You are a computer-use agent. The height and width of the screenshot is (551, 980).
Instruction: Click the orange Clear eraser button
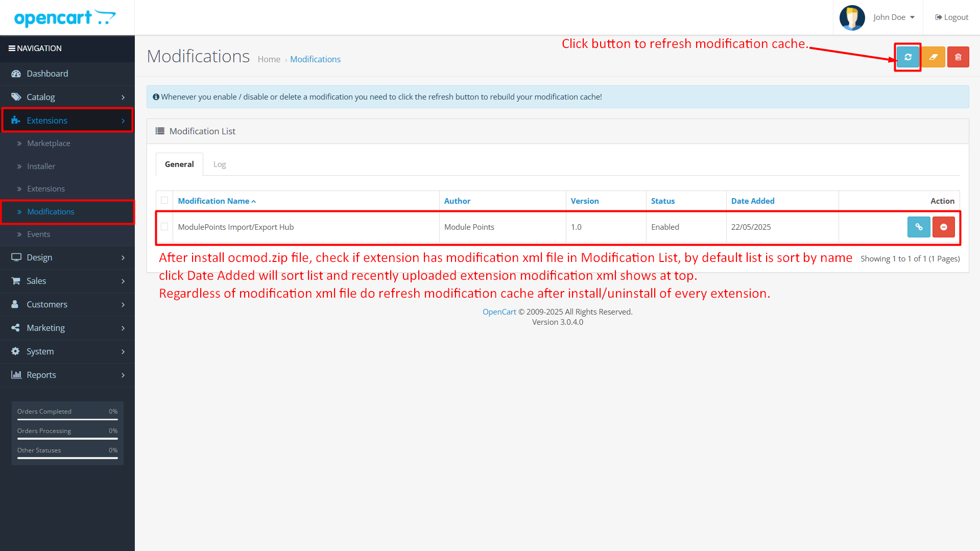[x=933, y=57]
